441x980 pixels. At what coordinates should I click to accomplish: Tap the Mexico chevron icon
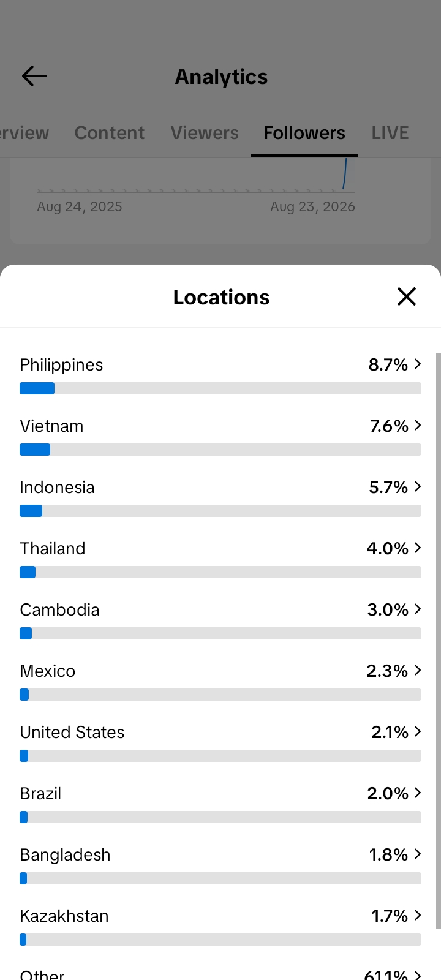(418, 670)
